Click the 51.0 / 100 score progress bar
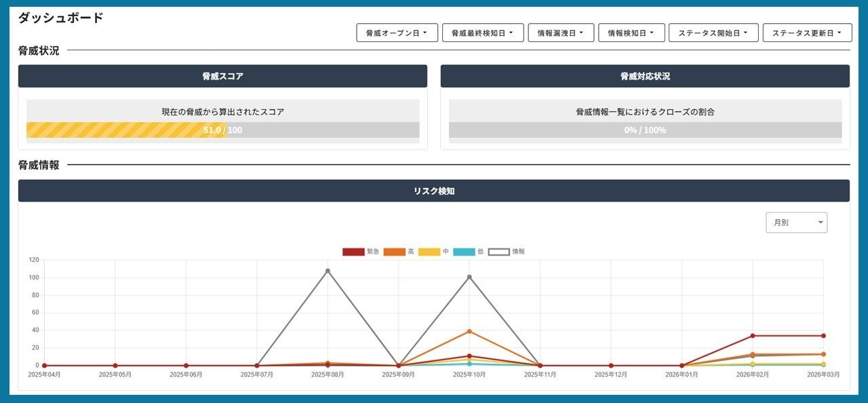This screenshot has width=868, height=403. [x=222, y=130]
